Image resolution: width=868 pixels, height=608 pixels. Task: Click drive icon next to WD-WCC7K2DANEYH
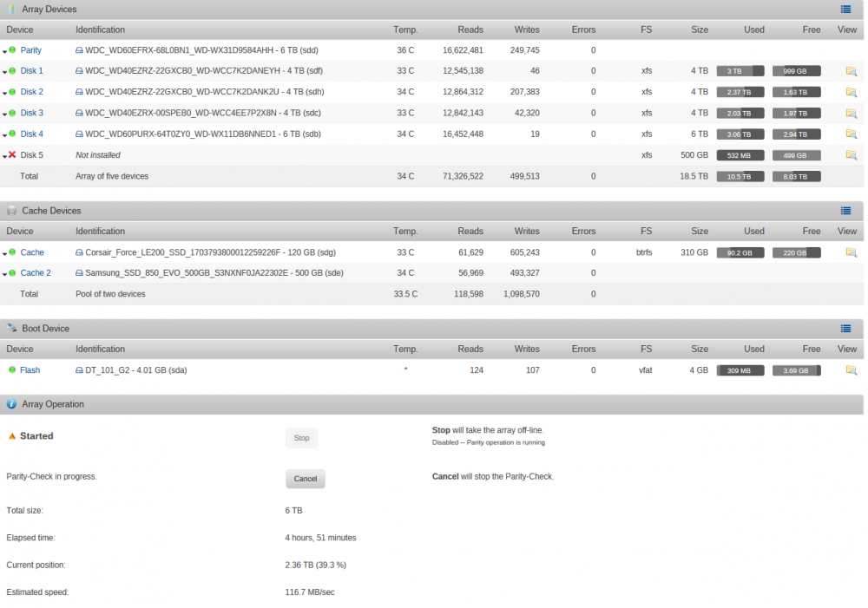79,71
